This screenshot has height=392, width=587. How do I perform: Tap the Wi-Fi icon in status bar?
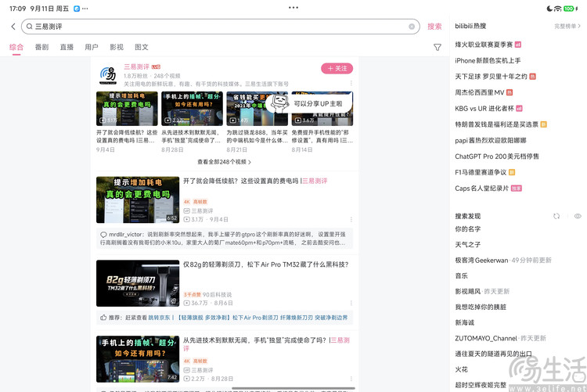[558, 9]
